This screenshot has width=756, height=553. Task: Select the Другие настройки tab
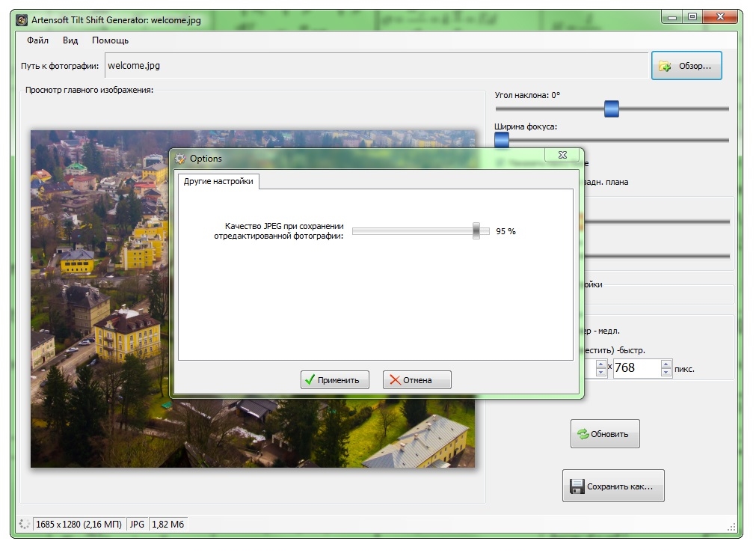click(x=218, y=181)
